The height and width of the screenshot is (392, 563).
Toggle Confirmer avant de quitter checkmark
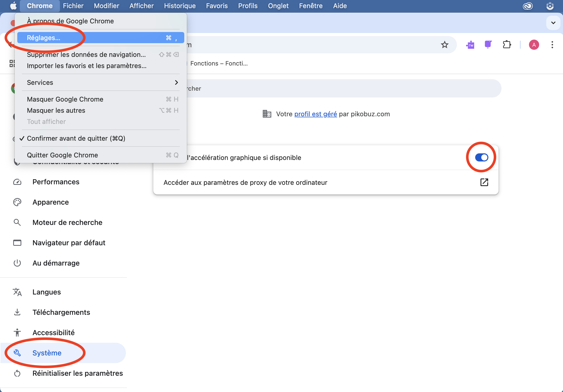pyautogui.click(x=76, y=138)
